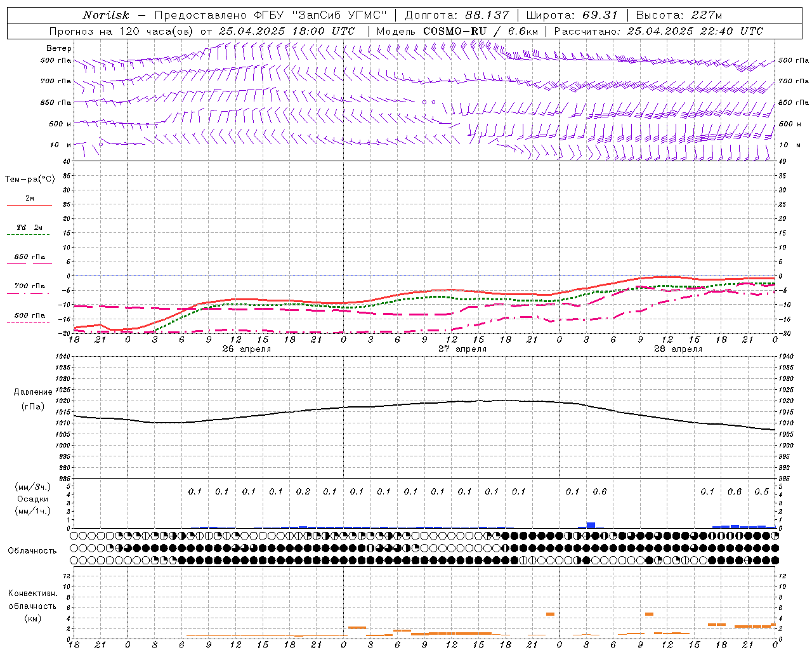Click the '0.2' precipitation value
812x650 pixels.
(x=303, y=491)
